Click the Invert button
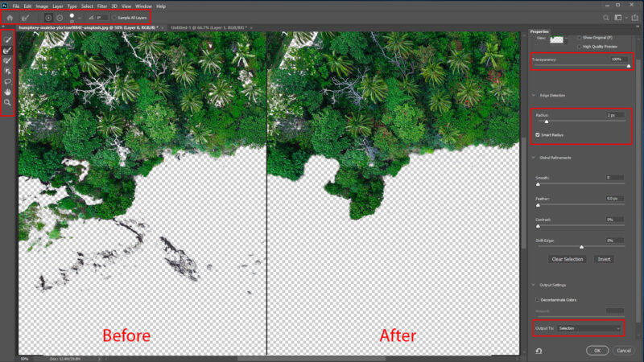 [x=604, y=259]
